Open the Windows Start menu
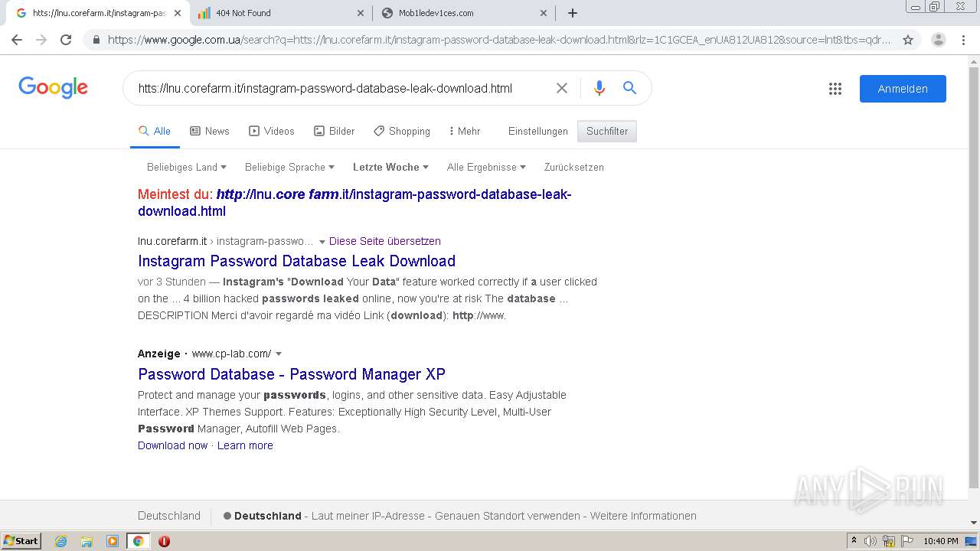980x551 pixels. (x=21, y=541)
